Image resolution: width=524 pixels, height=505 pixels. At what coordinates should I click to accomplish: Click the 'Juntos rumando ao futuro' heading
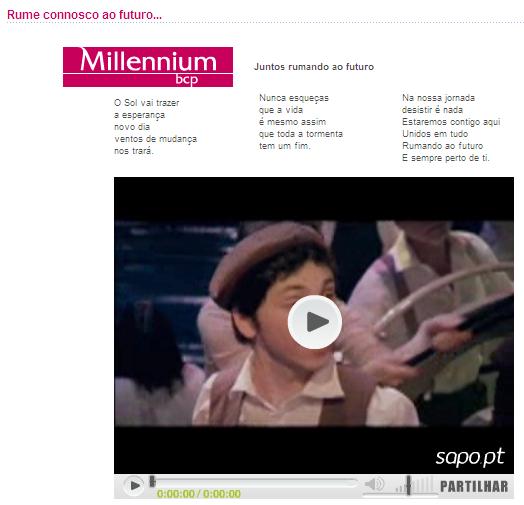click(x=314, y=67)
